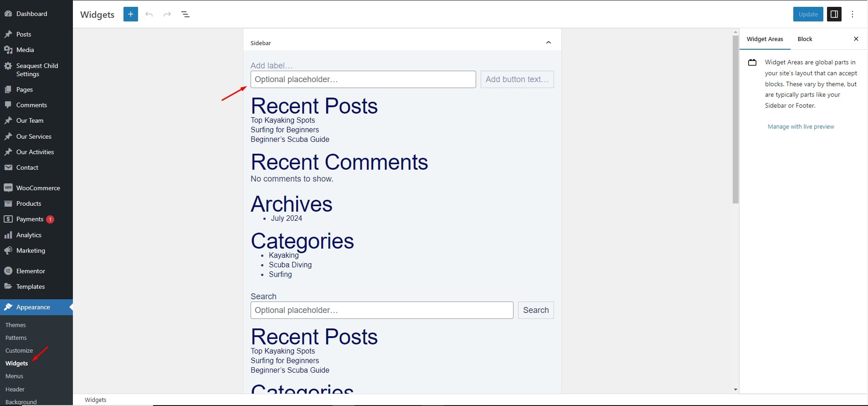868x406 pixels.
Task: Open Menus under Appearance
Action: pyautogui.click(x=14, y=376)
